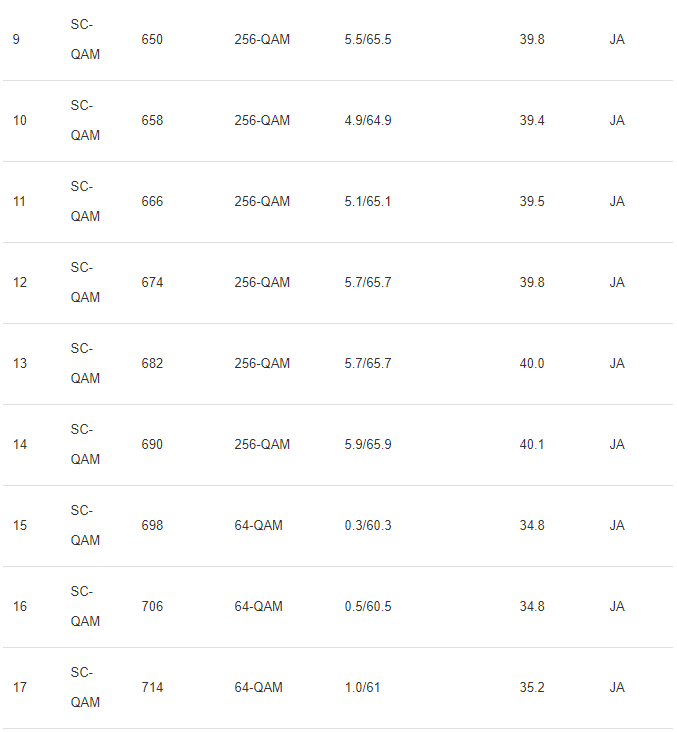Select the 1.0/61 power cell
This screenshot has width=677, height=732.
(362, 688)
